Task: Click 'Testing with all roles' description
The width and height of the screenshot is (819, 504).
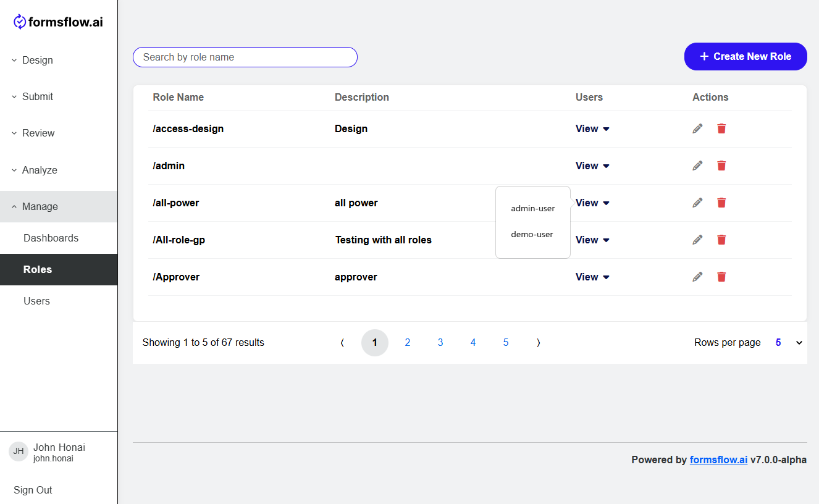Action: (384, 240)
